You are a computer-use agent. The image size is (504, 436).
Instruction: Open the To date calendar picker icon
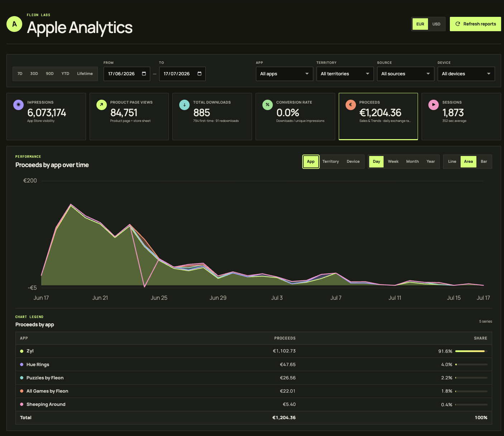pyautogui.click(x=200, y=74)
